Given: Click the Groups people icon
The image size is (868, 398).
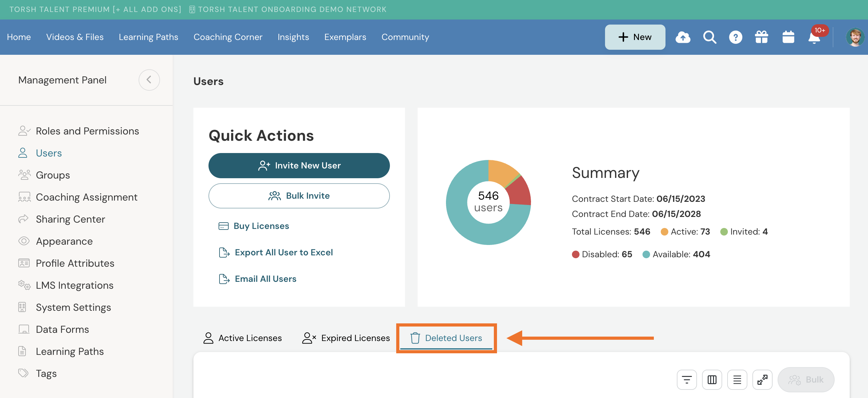Looking at the screenshot, I should 24,175.
